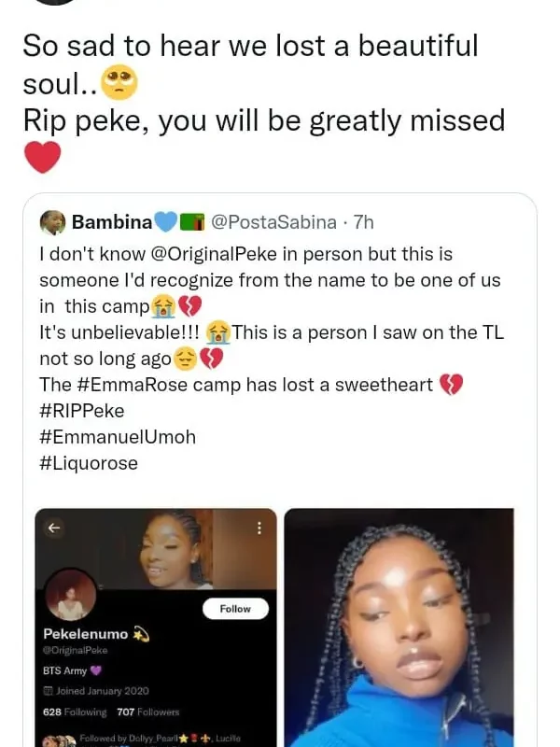Click Bambina's small profile avatar
The image size is (560, 747).
point(53,222)
